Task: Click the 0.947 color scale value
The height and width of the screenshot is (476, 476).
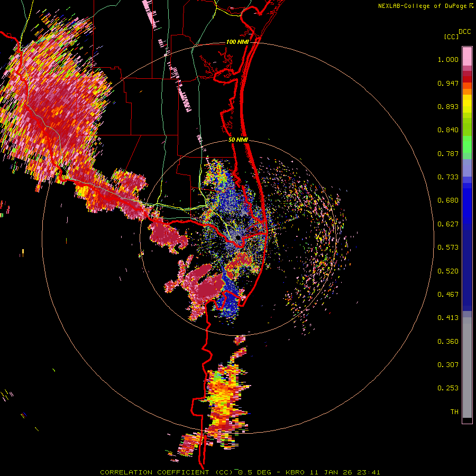Action: point(448,83)
